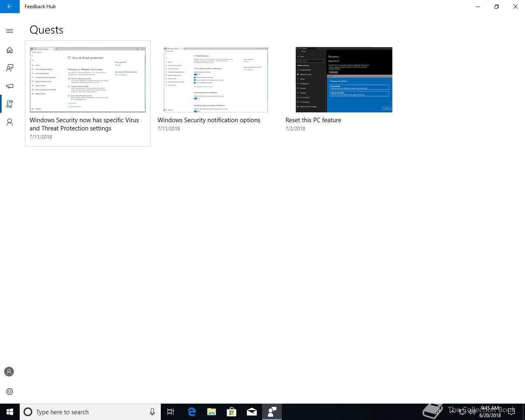Open Microsoft Store from taskbar
Screen dimensions: 525x420
coord(232,412)
